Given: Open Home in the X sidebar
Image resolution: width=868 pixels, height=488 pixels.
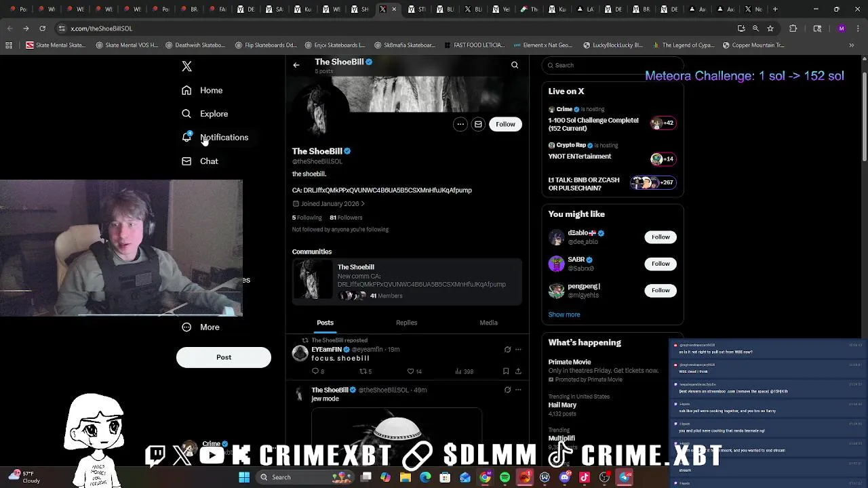Looking at the screenshot, I should [202, 90].
